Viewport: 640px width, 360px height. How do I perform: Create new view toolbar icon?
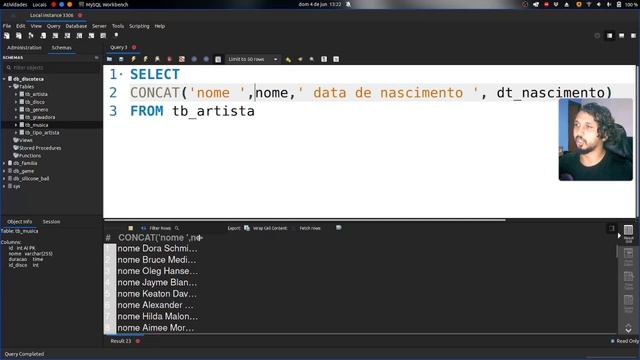coord(67,36)
